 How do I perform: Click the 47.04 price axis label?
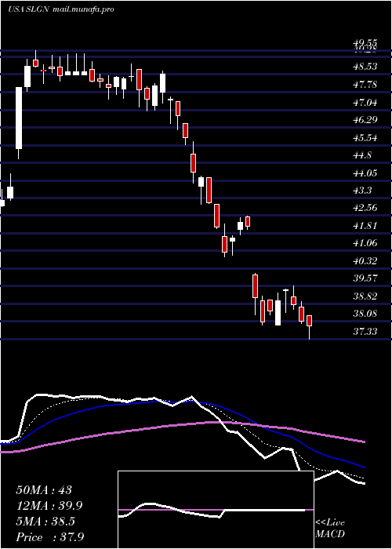pyautogui.click(x=365, y=102)
